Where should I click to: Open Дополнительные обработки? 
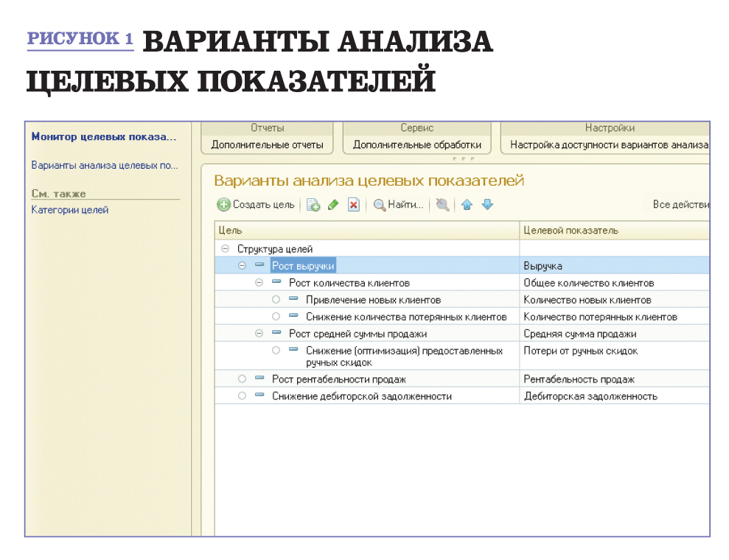click(417, 144)
